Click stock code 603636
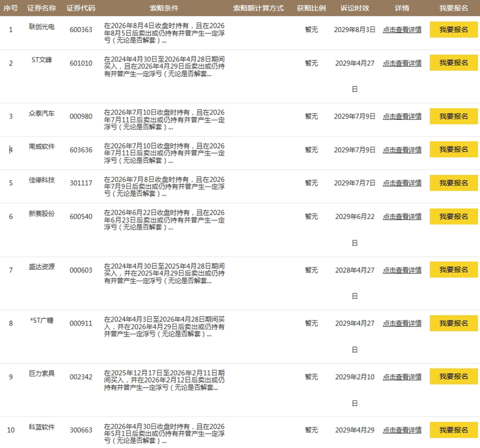The image size is (480, 448). (x=81, y=150)
